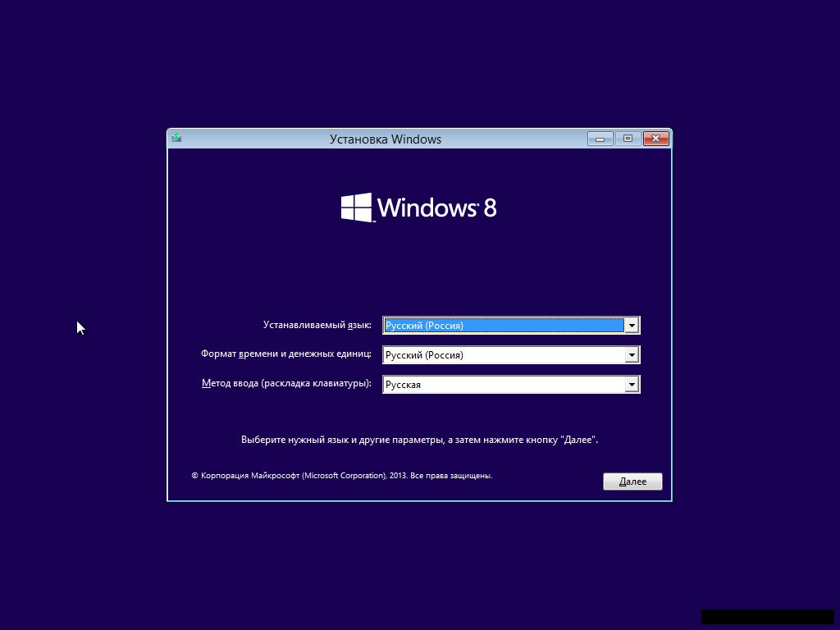Maximize the Установка Windows window
The width and height of the screenshot is (840, 630).
coord(628,139)
